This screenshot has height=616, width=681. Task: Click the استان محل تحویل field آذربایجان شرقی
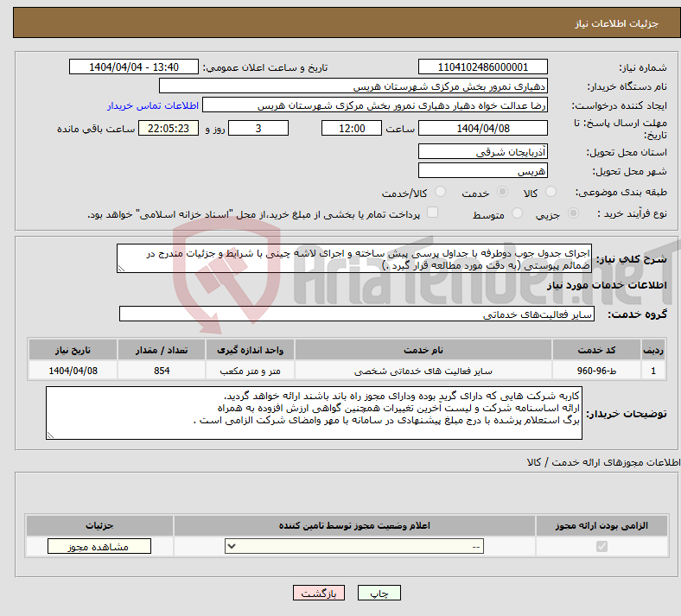coord(482,151)
